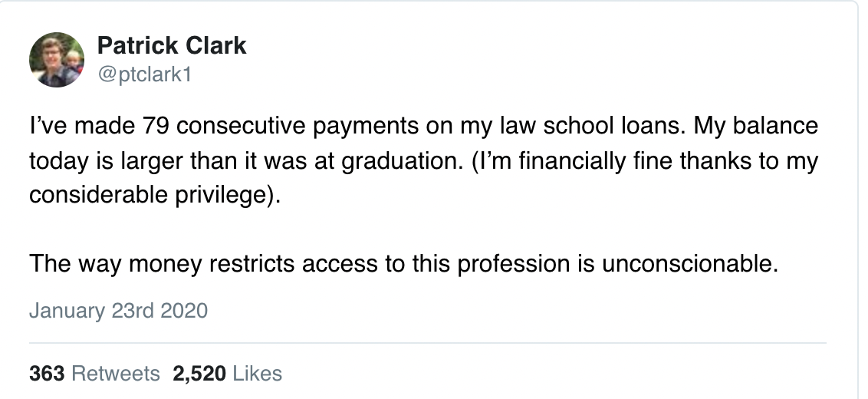Open Patrick Clark's profile picture
This screenshot has height=399, width=868.
pos(57,60)
